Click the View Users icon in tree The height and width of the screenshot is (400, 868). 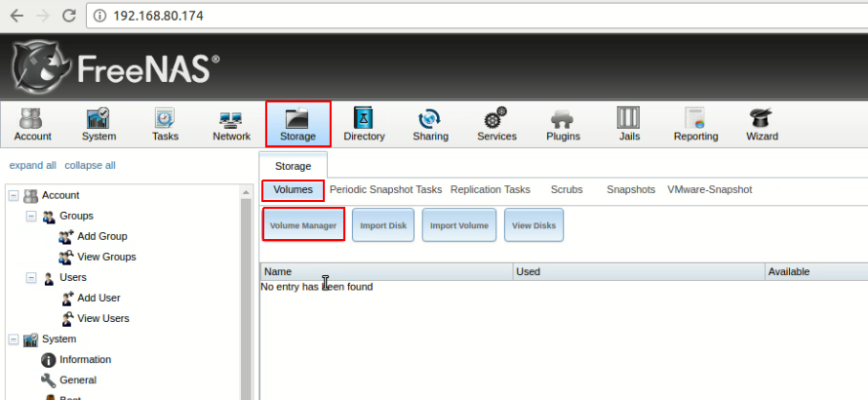pos(67,319)
